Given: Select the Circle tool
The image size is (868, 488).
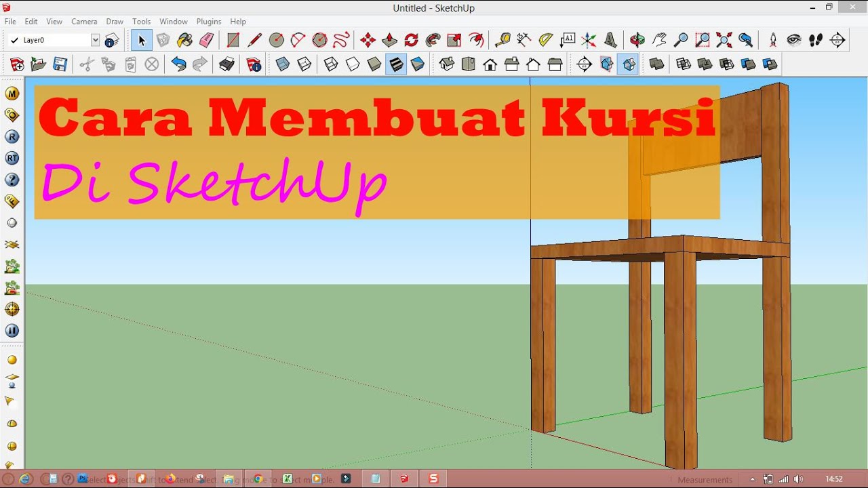Looking at the screenshot, I should [276, 40].
